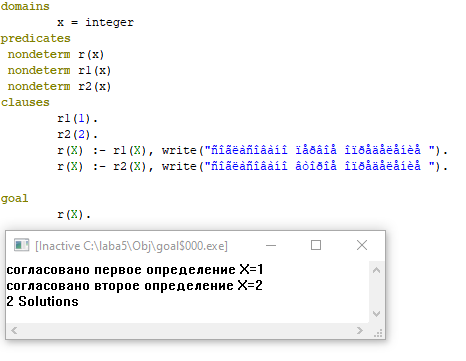Click the vertical scrollbar down arrow

point(376,314)
